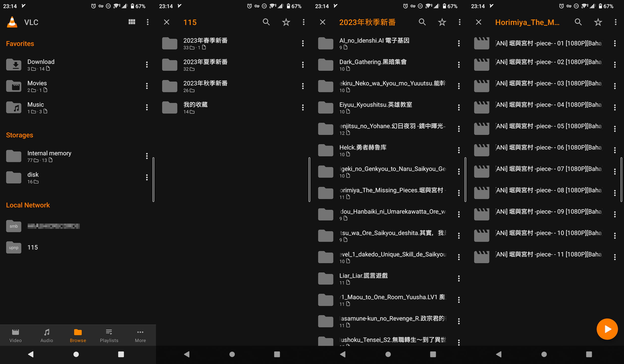Open the Video tab
This screenshot has width=624, height=364.
point(15,335)
